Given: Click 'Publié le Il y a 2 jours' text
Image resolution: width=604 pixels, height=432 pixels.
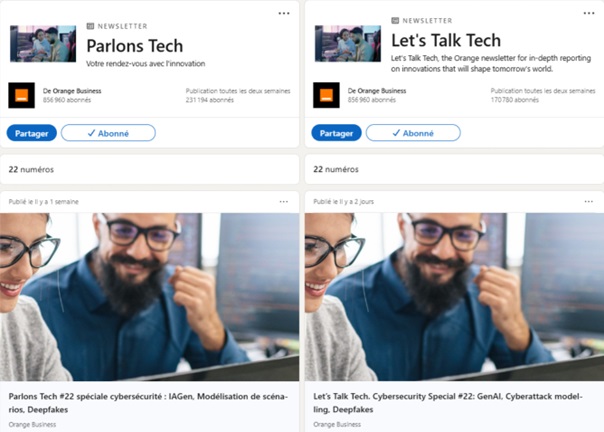Looking at the screenshot, I should (344, 202).
